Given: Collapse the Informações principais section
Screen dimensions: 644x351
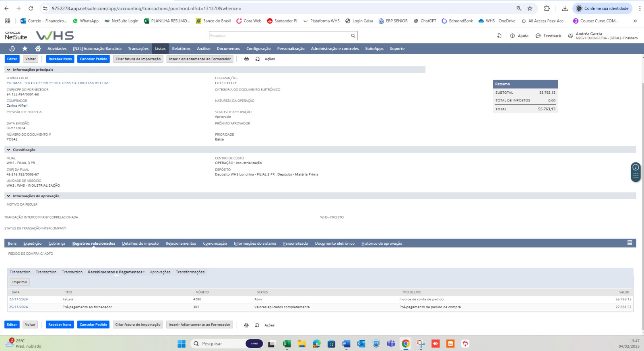Looking at the screenshot, I should 8,70.
